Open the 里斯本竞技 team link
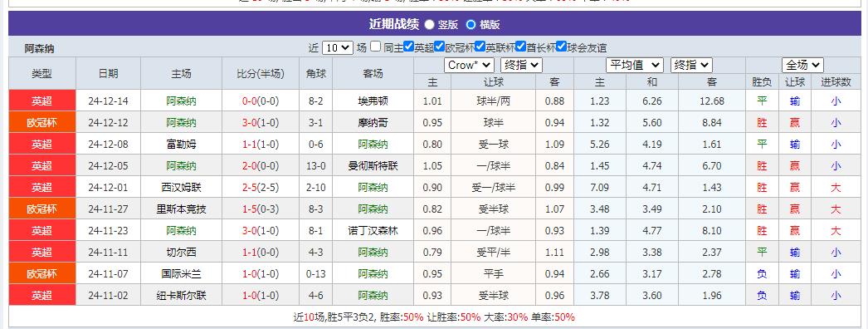The width and height of the screenshot is (868, 329). pyautogui.click(x=182, y=209)
